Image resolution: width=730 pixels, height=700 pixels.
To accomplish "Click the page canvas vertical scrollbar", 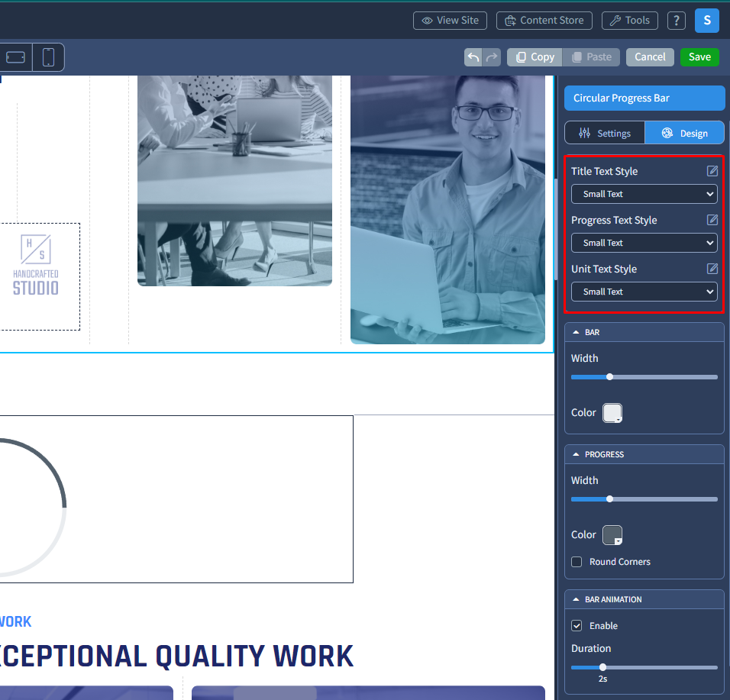I will 556,228.
